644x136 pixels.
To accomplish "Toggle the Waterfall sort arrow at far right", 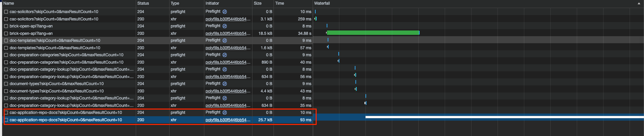I will click(x=639, y=3).
